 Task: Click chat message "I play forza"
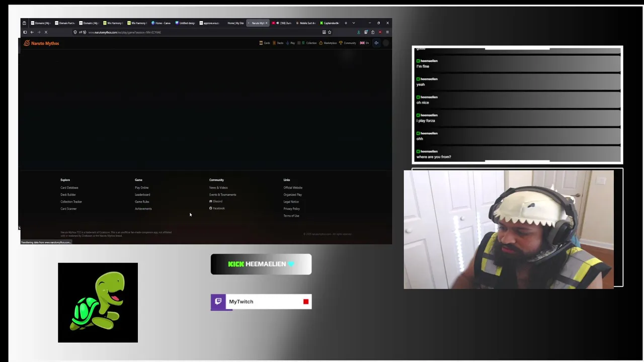point(426,121)
